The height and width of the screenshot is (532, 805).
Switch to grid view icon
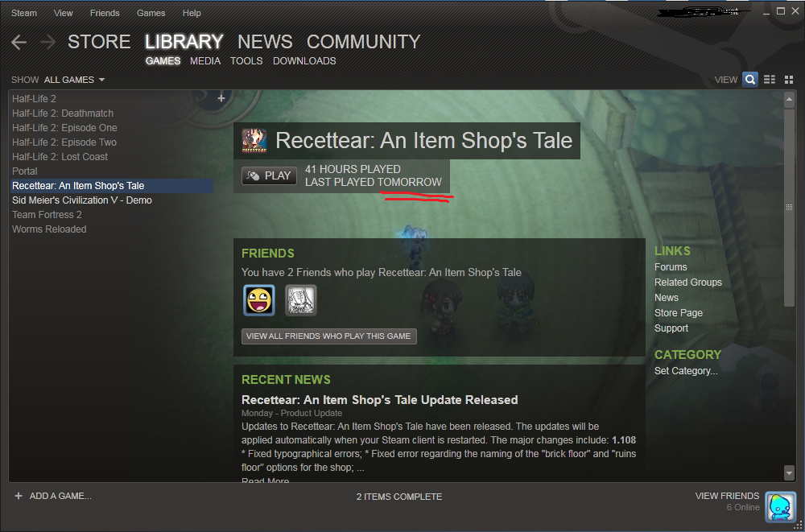click(789, 80)
